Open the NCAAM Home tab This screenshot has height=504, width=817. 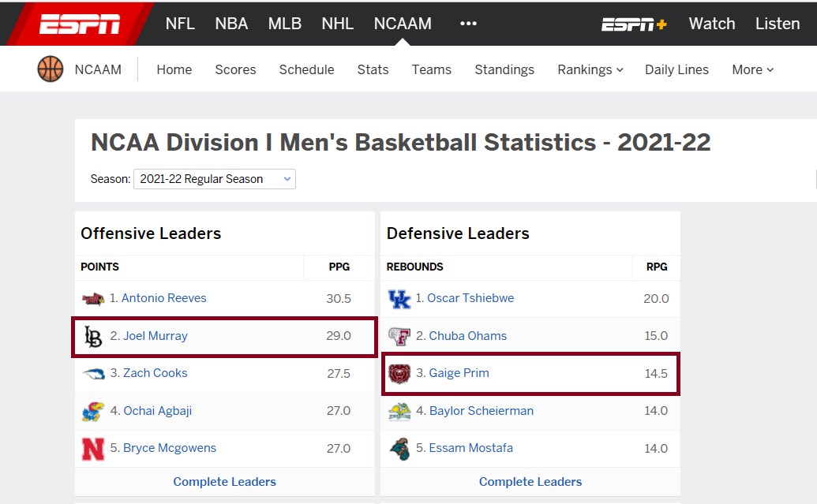pyautogui.click(x=174, y=69)
